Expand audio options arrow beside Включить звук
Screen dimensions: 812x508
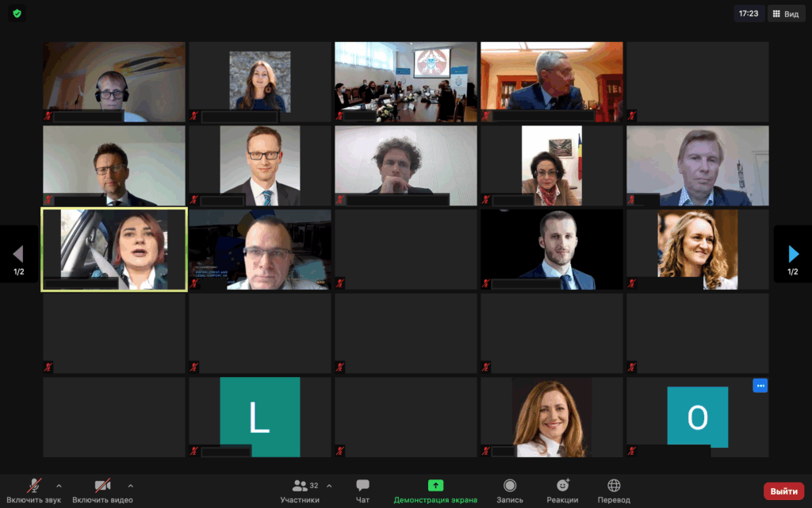[x=59, y=486]
